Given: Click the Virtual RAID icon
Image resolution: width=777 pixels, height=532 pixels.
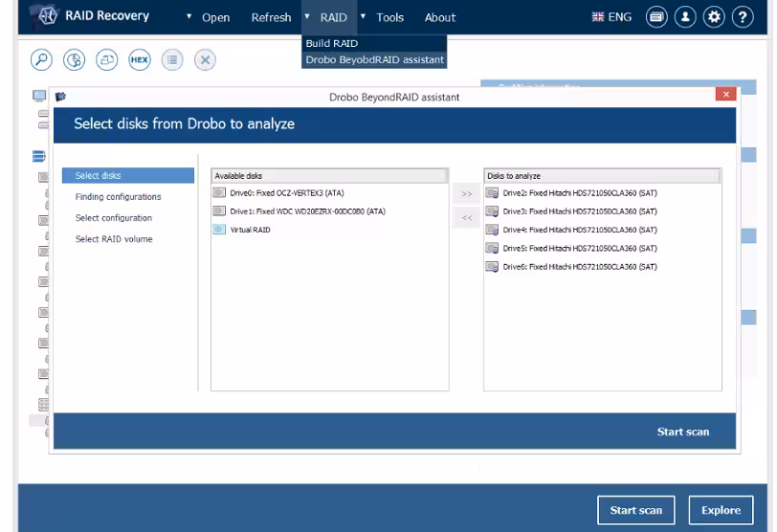Looking at the screenshot, I should coord(219,230).
